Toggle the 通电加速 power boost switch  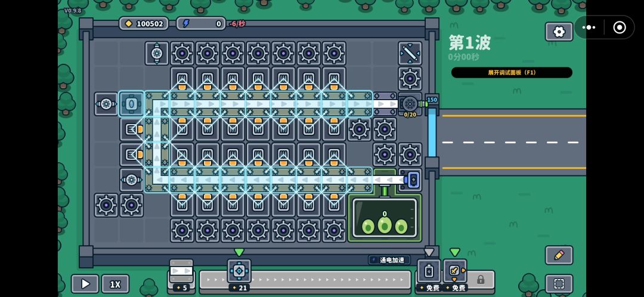coord(389,259)
